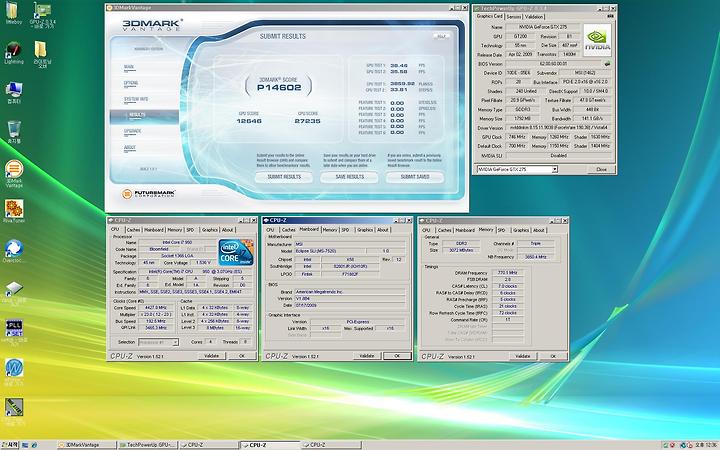Open the blue Overclock utility shortcut
Viewport: 720px width, 450px height.
click(x=14, y=249)
